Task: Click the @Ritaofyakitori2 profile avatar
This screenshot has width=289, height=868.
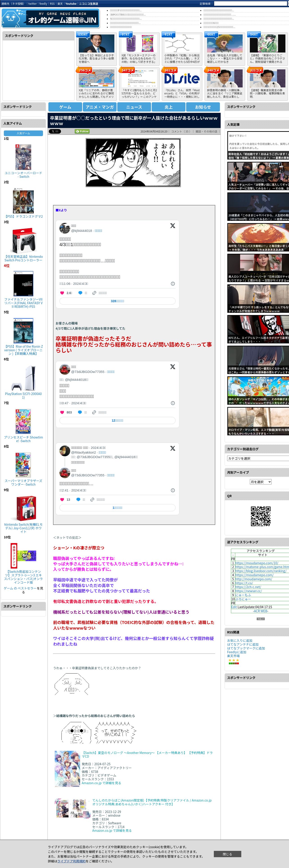Action: pyautogui.click(x=65, y=450)
